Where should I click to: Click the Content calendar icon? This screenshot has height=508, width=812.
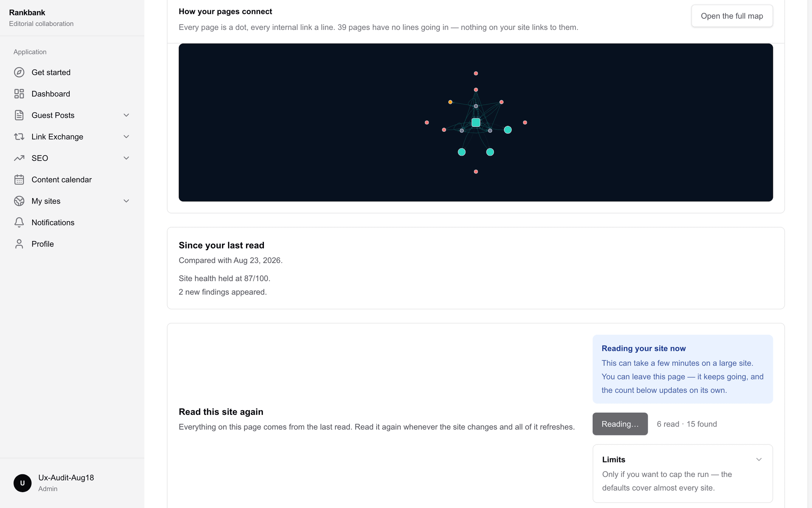click(x=19, y=180)
